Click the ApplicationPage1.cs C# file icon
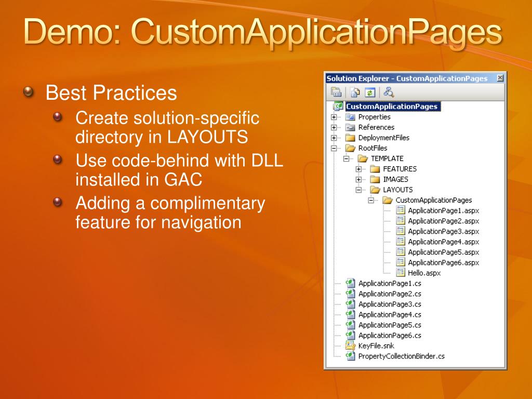532x399 pixels. pos(350,283)
